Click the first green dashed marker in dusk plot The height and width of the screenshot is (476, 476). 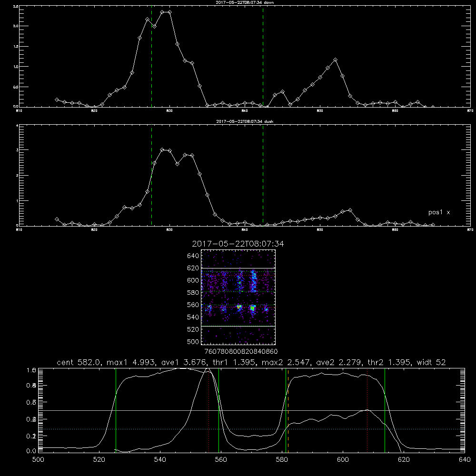click(151, 176)
